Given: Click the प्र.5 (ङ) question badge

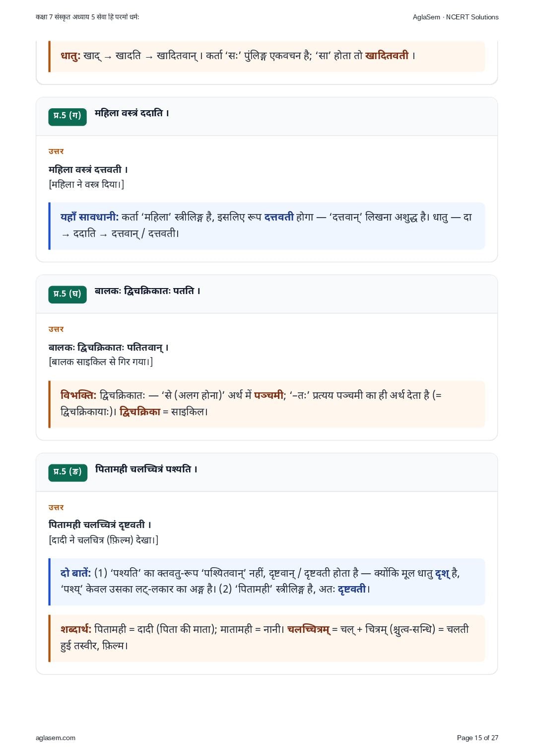Looking at the screenshot, I should click(x=67, y=472).
